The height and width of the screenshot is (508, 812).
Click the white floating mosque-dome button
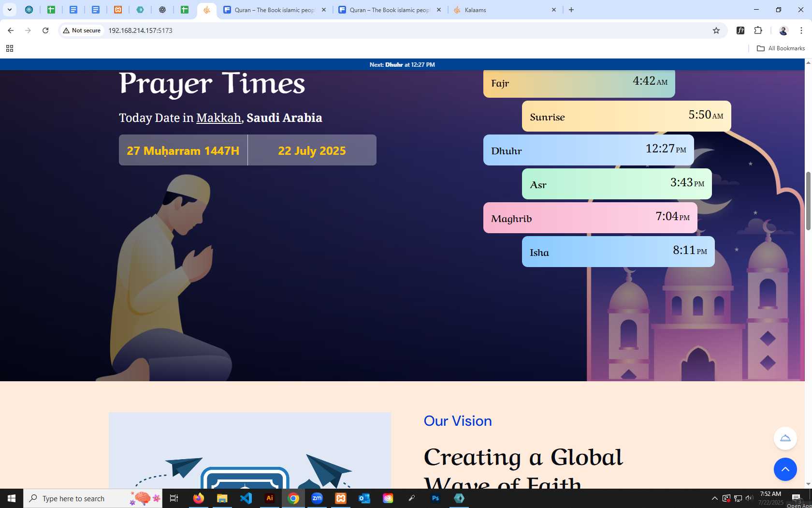click(x=785, y=438)
